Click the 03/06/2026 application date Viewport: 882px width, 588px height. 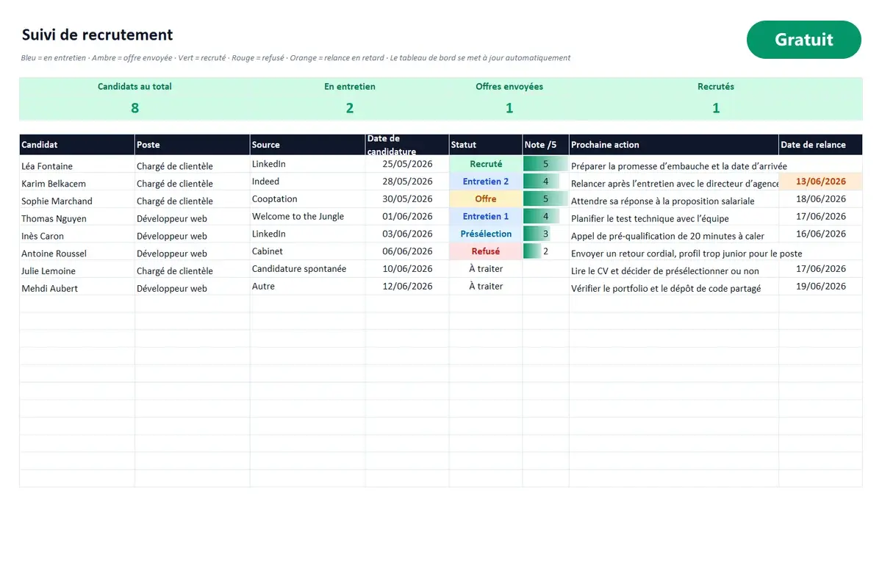tap(407, 234)
